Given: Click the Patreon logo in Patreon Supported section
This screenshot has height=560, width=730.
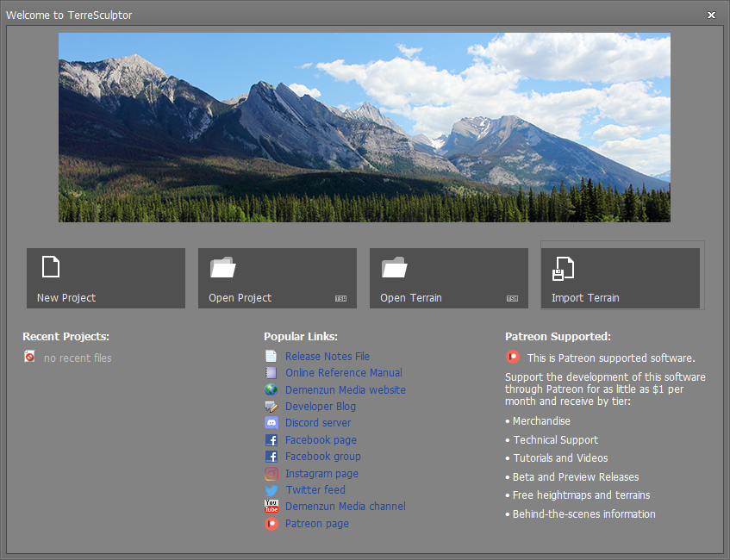Looking at the screenshot, I should pos(513,357).
